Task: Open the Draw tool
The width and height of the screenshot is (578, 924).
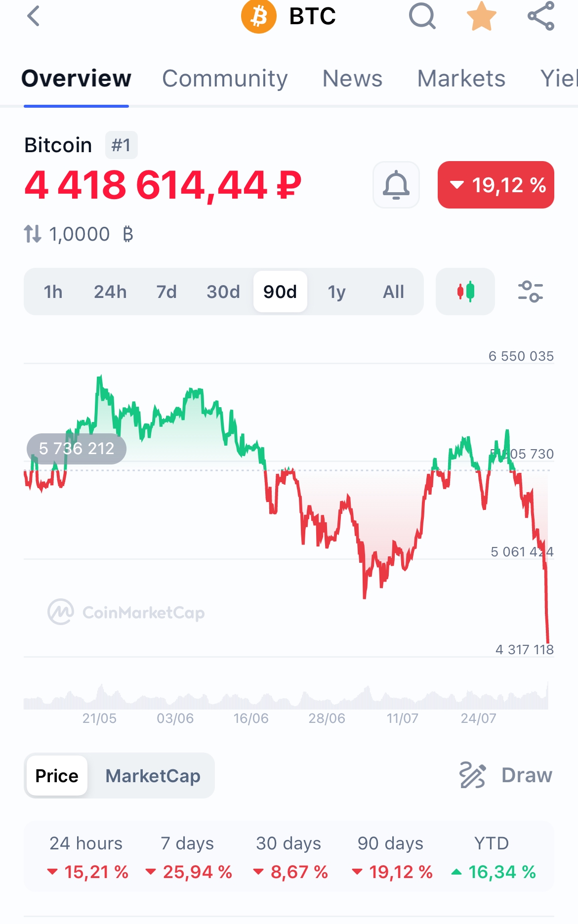Action: pos(506,775)
